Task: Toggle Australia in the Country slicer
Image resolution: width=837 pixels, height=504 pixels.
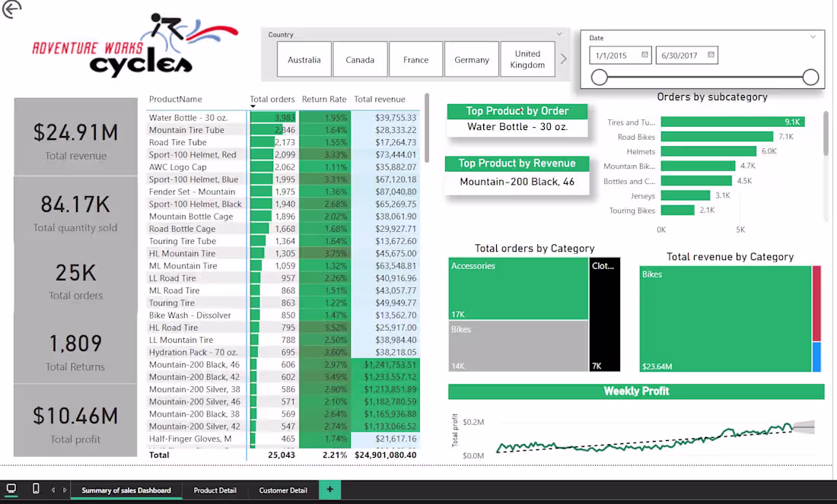Action: 304,59
